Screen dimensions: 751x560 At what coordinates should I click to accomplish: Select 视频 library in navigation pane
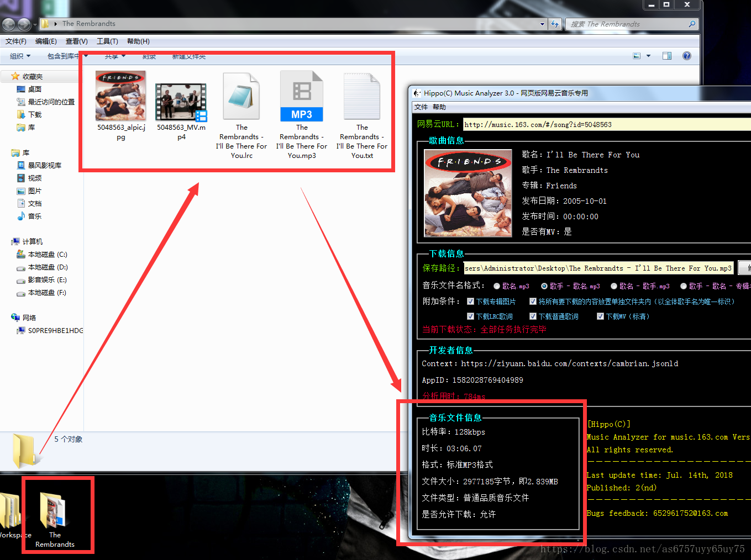tap(34, 178)
